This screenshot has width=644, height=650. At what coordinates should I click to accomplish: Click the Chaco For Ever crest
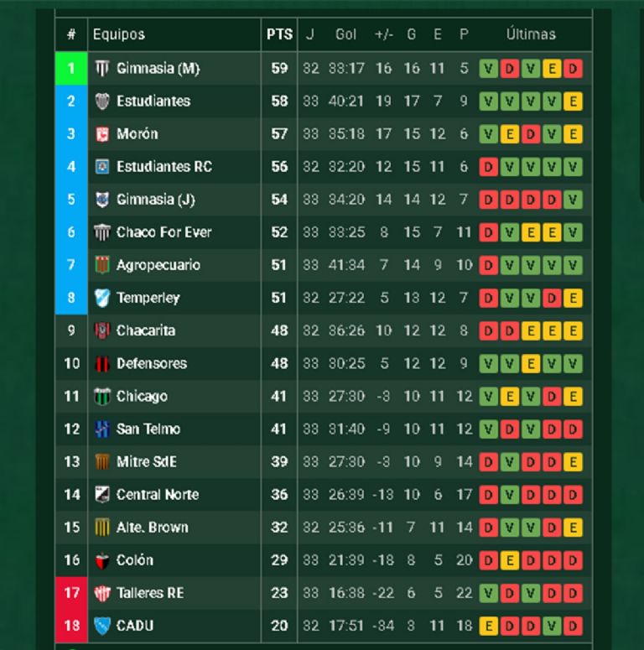click(102, 232)
